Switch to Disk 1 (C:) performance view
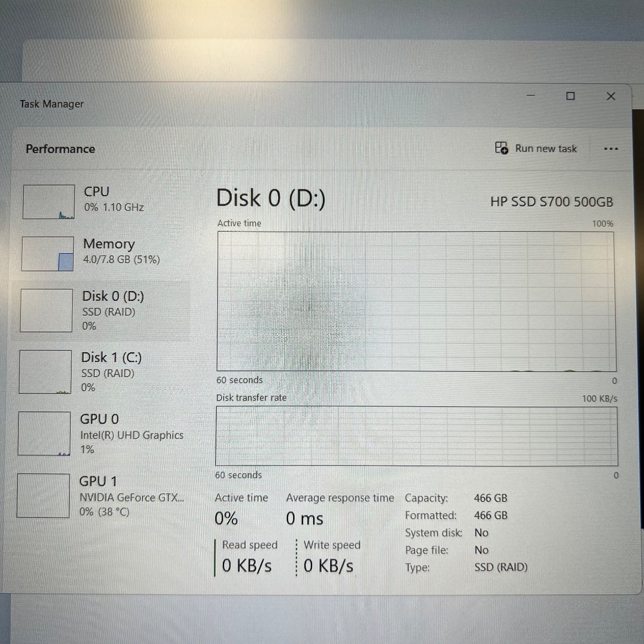This screenshot has width=644, height=644. coord(111,371)
